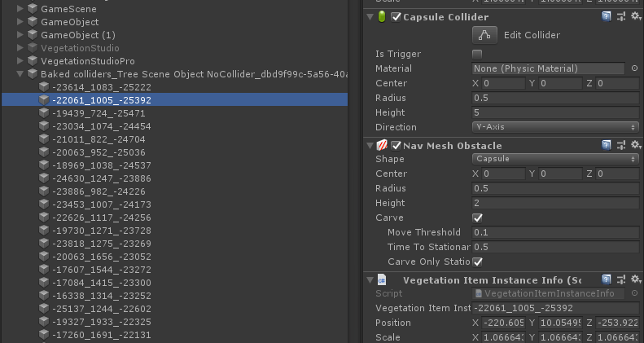
Task: Open Capsule Collider preset selector icon
Action: pyautogui.click(x=620, y=16)
